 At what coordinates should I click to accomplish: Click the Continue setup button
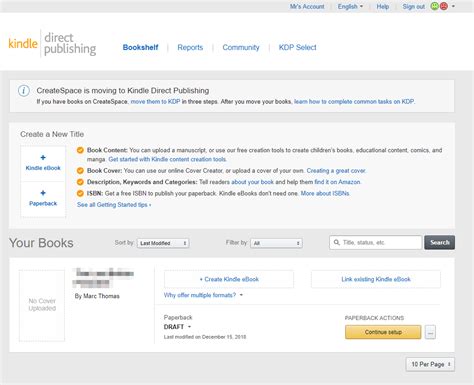pos(383,332)
